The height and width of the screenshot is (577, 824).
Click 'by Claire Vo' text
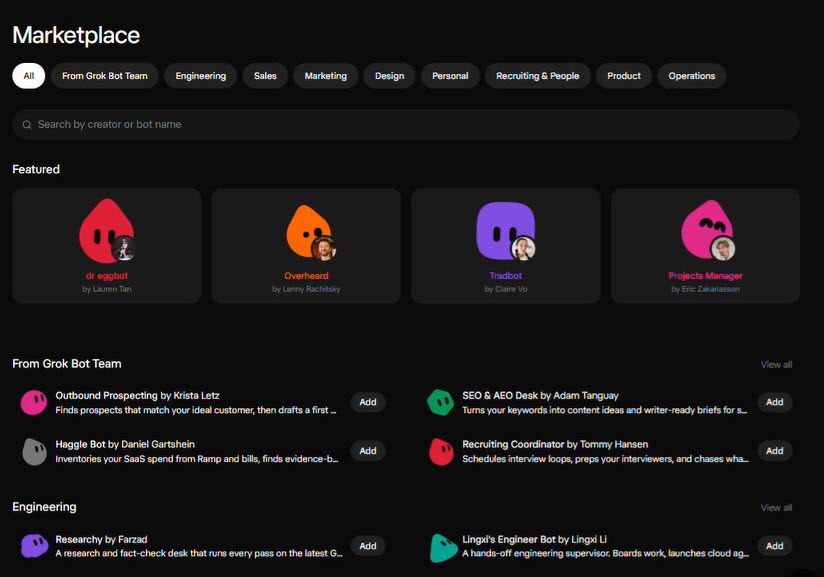(506, 289)
